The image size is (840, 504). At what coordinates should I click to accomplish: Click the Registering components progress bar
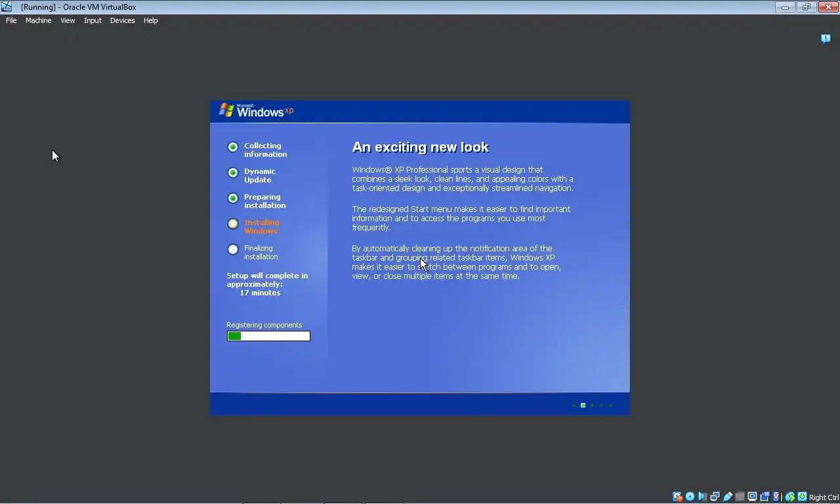click(x=268, y=336)
